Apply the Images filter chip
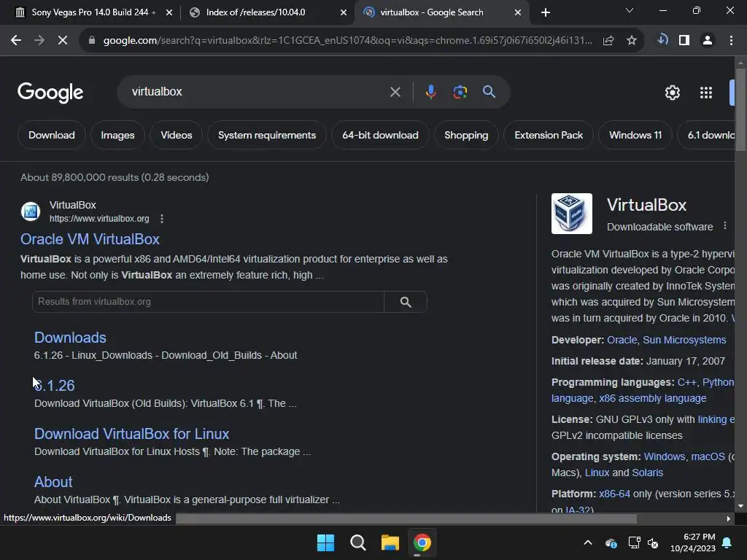 tap(117, 135)
